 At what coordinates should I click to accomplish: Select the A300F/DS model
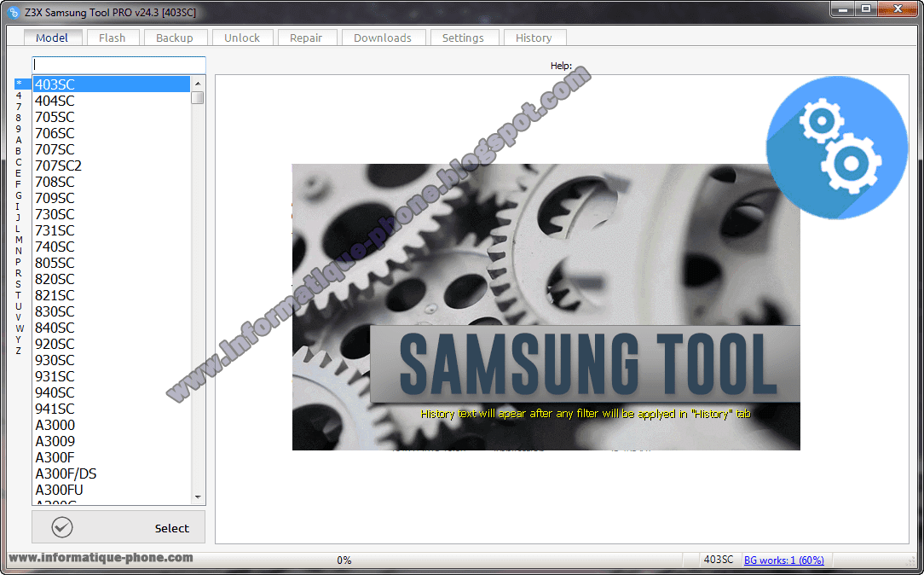[112, 473]
